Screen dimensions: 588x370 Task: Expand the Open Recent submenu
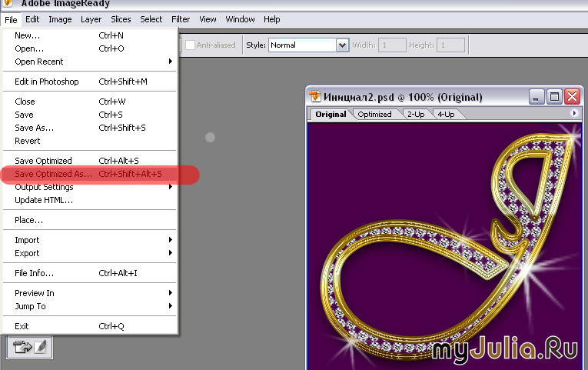tap(89, 62)
